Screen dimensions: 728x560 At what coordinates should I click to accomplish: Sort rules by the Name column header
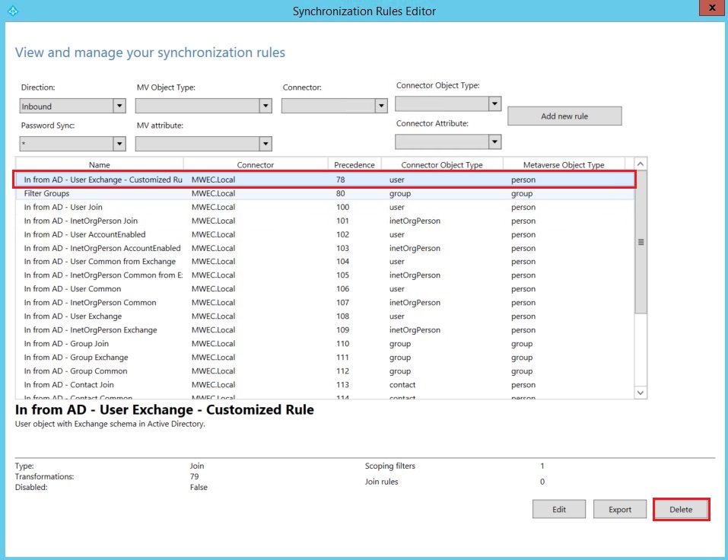(99, 164)
